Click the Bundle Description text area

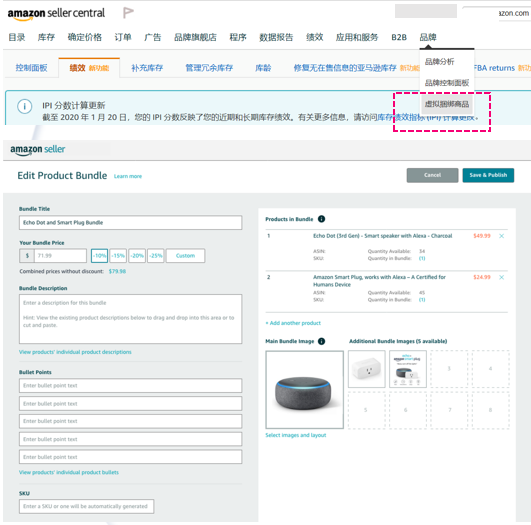pyautogui.click(x=130, y=319)
